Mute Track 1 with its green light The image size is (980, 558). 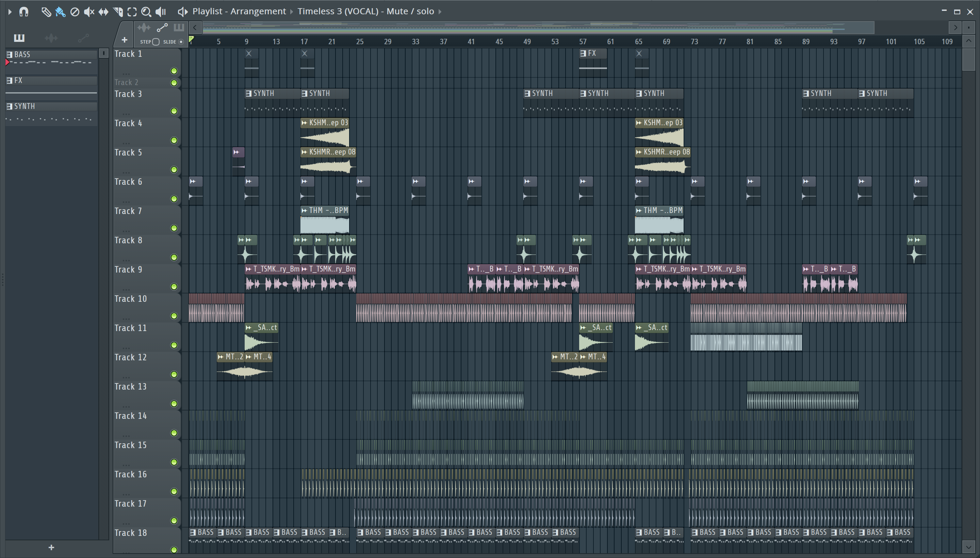click(174, 71)
